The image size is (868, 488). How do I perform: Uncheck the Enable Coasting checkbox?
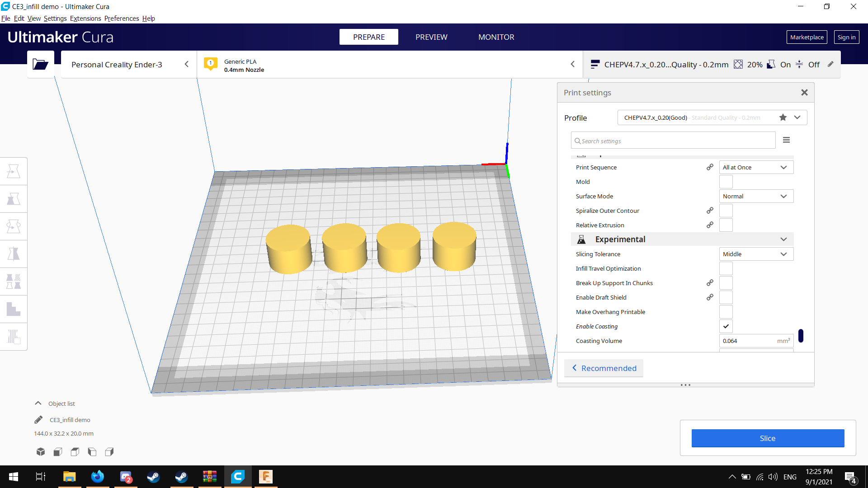pos(726,326)
